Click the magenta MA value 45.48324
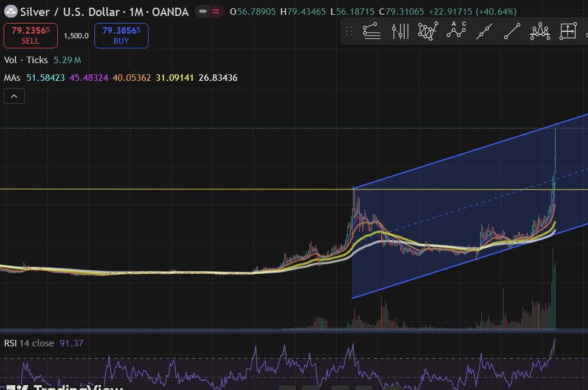The height and width of the screenshot is (390, 588). [x=88, y=78]
